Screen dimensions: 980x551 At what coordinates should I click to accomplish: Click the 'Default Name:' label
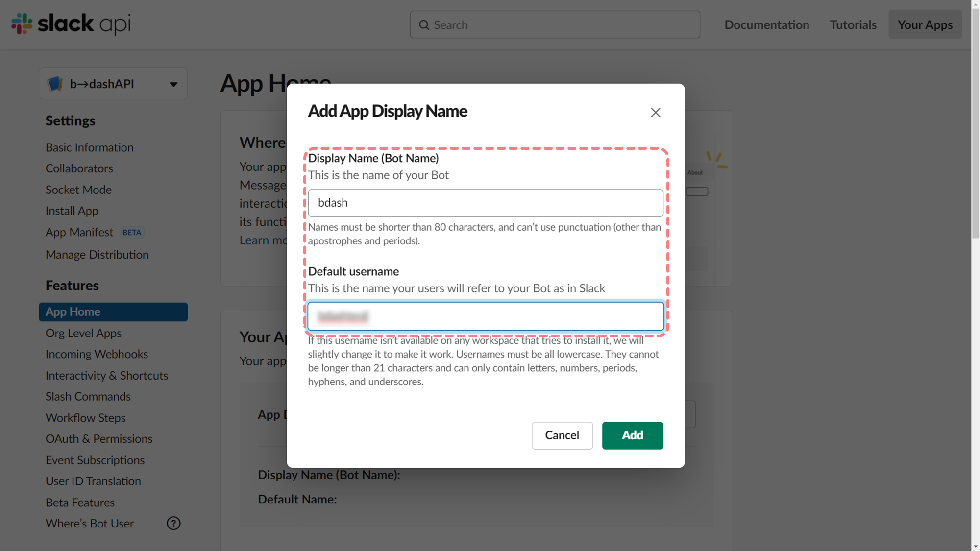[297, 499]
